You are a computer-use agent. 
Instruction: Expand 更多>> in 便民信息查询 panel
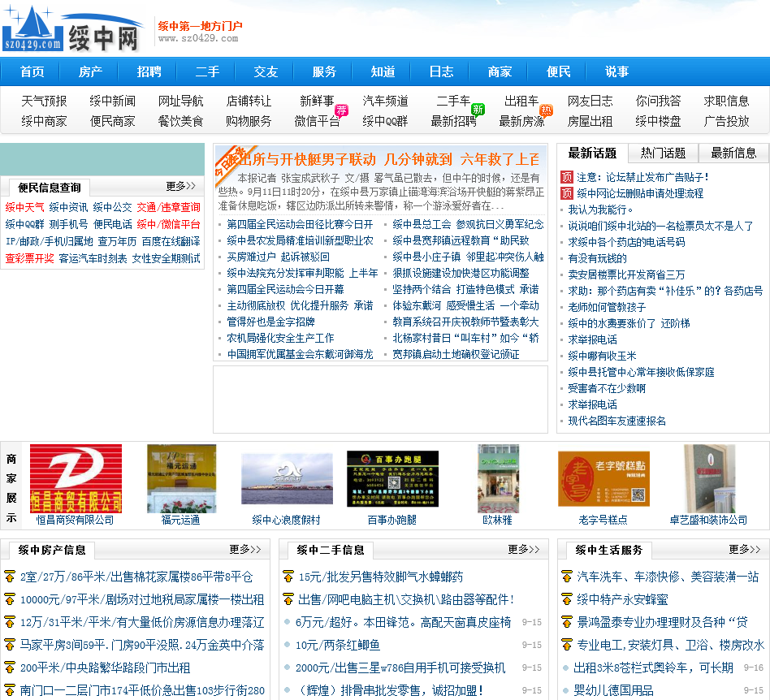tap(180, 186)
